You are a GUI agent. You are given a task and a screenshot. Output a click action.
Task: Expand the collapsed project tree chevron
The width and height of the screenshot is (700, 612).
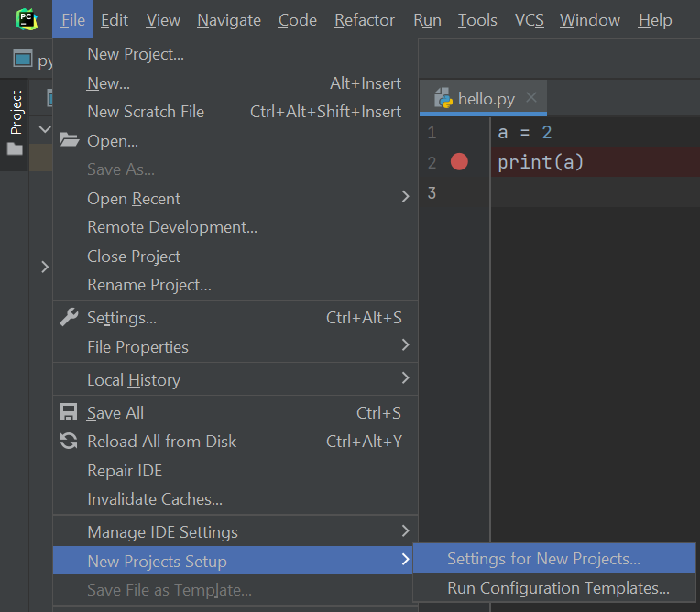pos(45,267)
